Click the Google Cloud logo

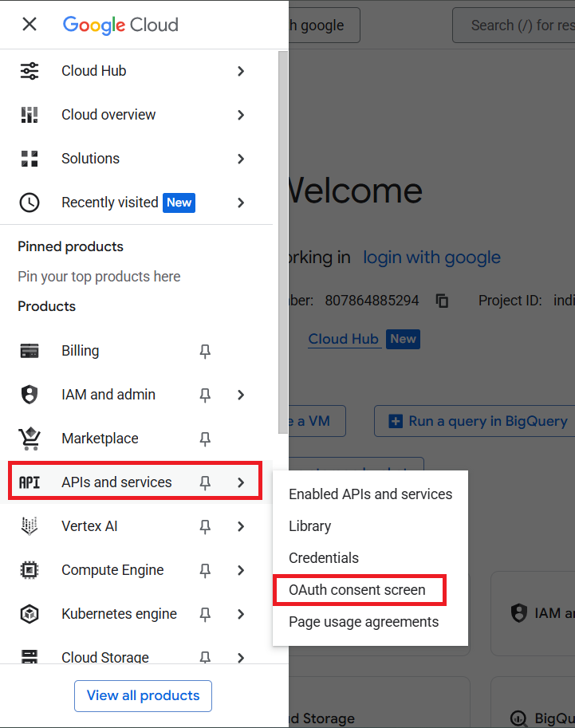[x=120, y=25]
